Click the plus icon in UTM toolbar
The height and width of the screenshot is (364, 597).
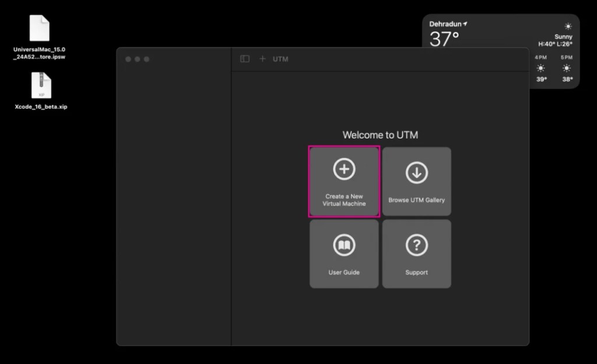click(262, 59)
